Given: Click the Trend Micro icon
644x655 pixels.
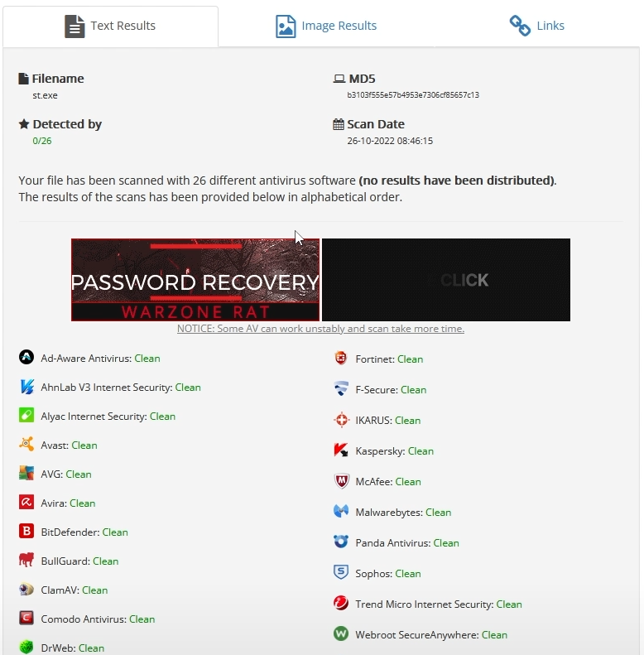Looking at the screenshot, I should tap(341, 603).
